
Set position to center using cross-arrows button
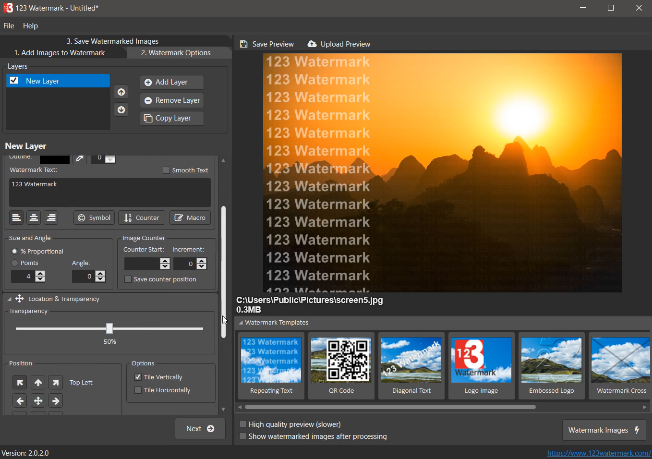pyautogui.click(x=38, y=401)
